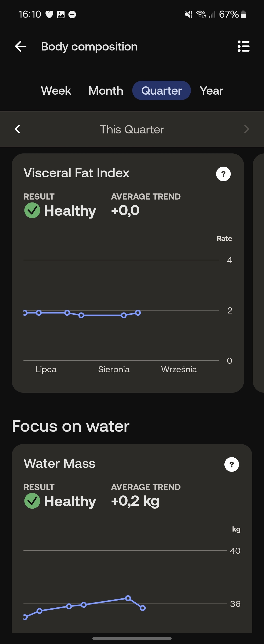Tap the bottom navigation gesture bar
Image resolution: width=264 pixels, height=644 pixels.
pyautogui.click(x=132, y=638)
